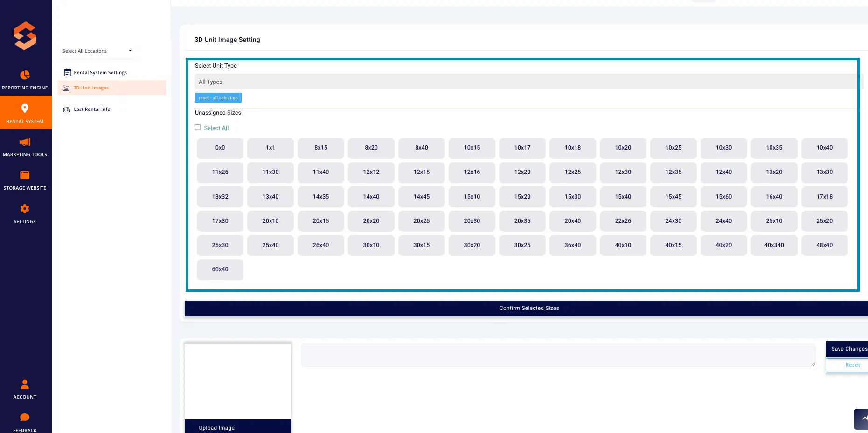Open Storage Website icon
868x433 pixels.
pos(25,175)
